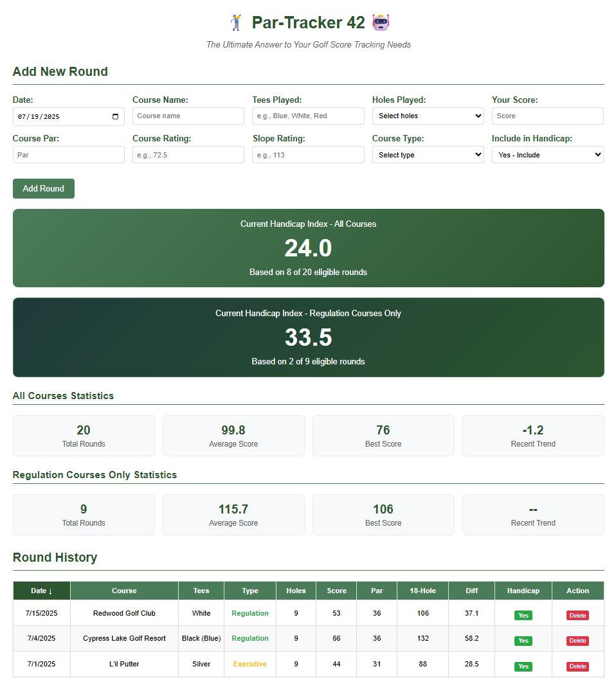Open the Holes Played dropdown
Viewport: 616px width, 678px height.
pos(428,116)
